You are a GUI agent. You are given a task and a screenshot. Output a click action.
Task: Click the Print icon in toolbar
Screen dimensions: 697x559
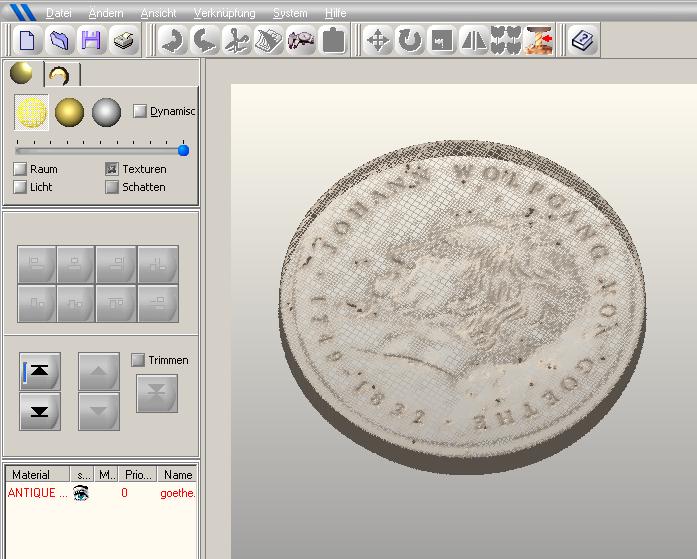point(124,41)
